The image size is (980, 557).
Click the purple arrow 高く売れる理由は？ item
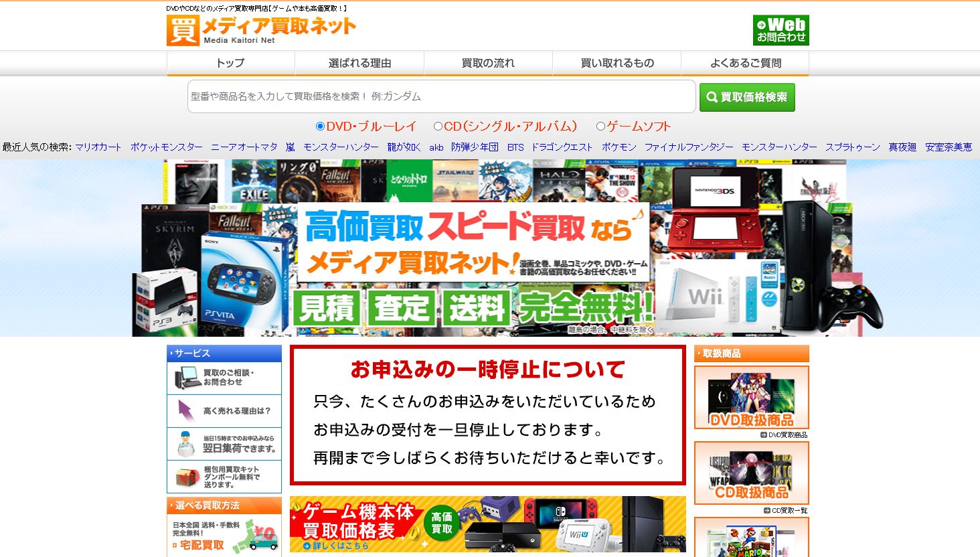186,410
